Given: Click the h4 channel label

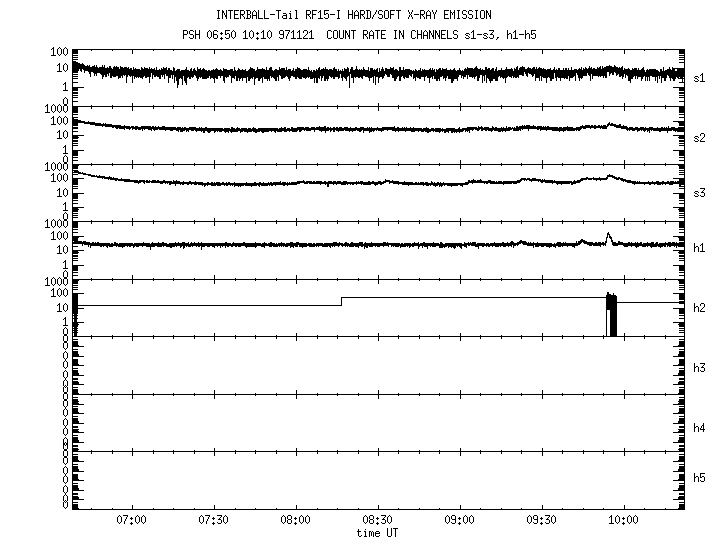Looking at the screenshot, I should 700,428.
